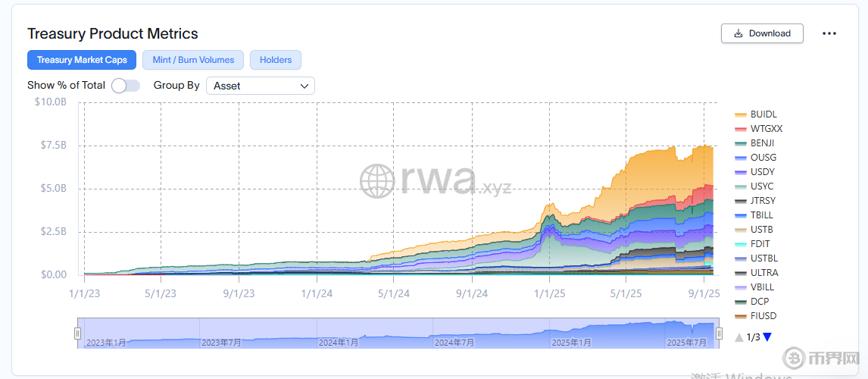Open the Group By Asset dropdown
Screen dimensions: 868x379
click(260, 86)
